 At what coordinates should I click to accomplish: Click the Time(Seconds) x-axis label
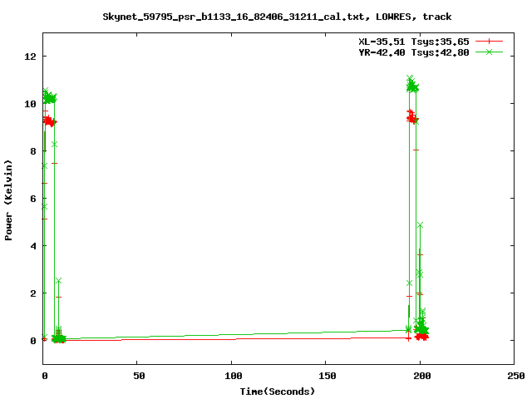277,392
